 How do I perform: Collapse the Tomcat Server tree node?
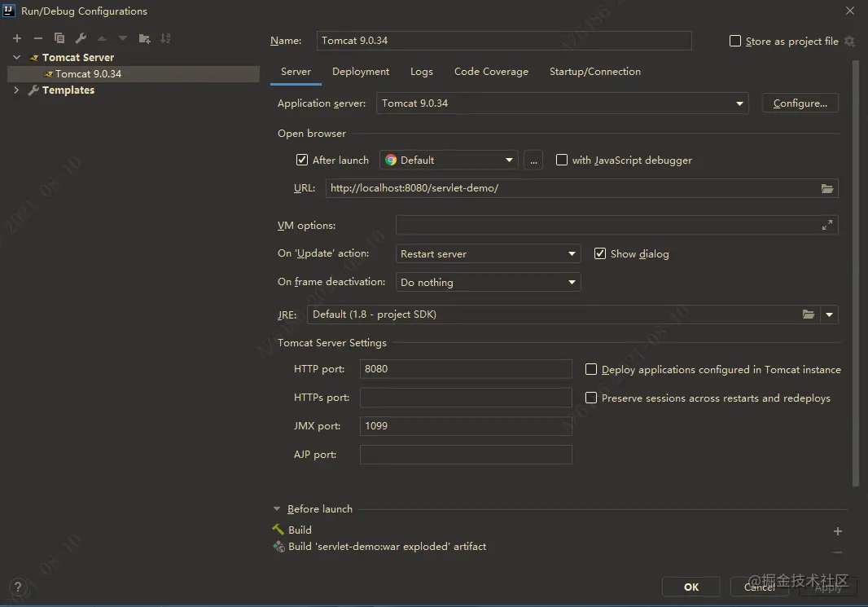[16, 57]
